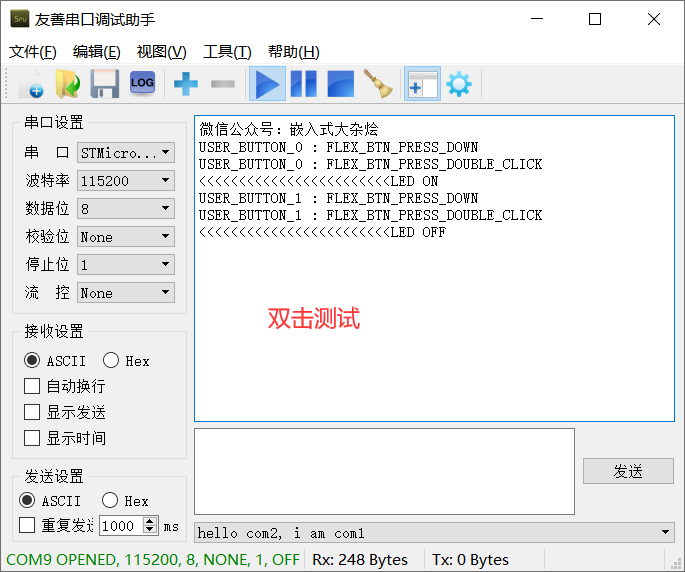Click the 发送 send button

pyautogui.click(x=628, y=471)
